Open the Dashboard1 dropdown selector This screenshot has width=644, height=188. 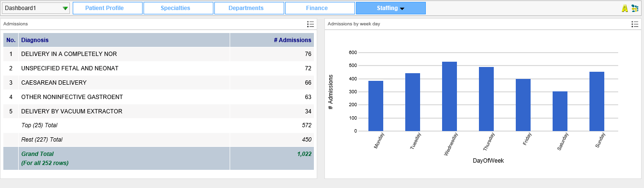[36, 8]
